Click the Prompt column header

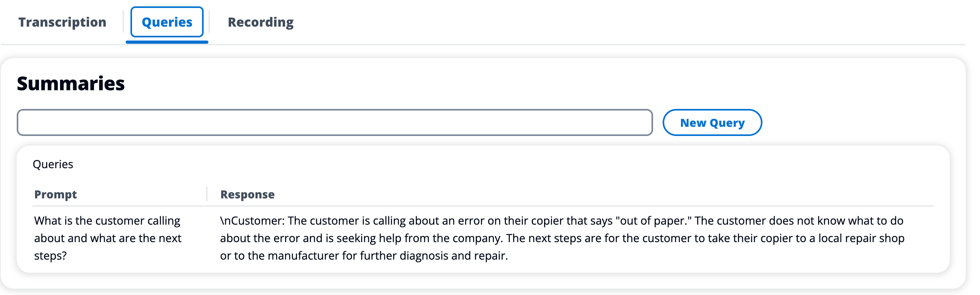click(x=56, y=194)
